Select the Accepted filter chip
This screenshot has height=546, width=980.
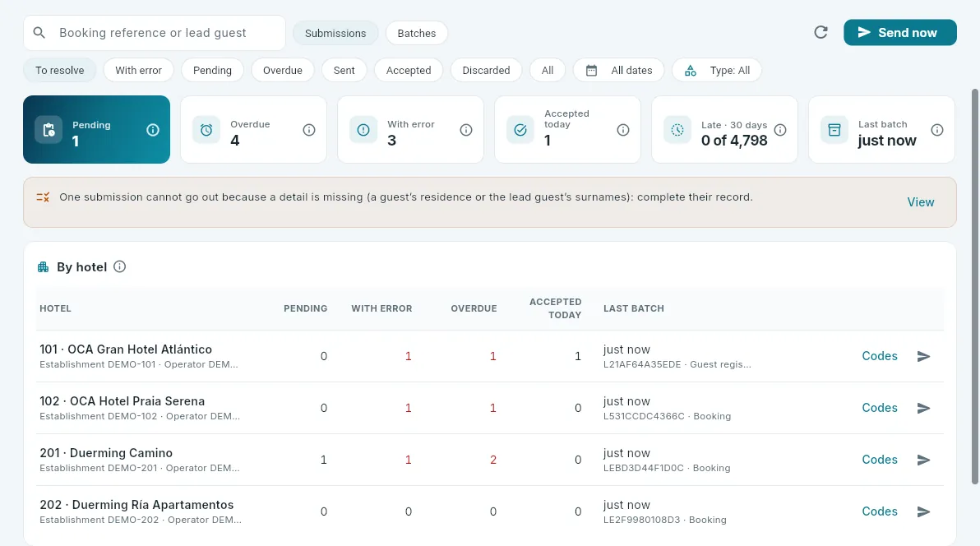tap(409, 70)
